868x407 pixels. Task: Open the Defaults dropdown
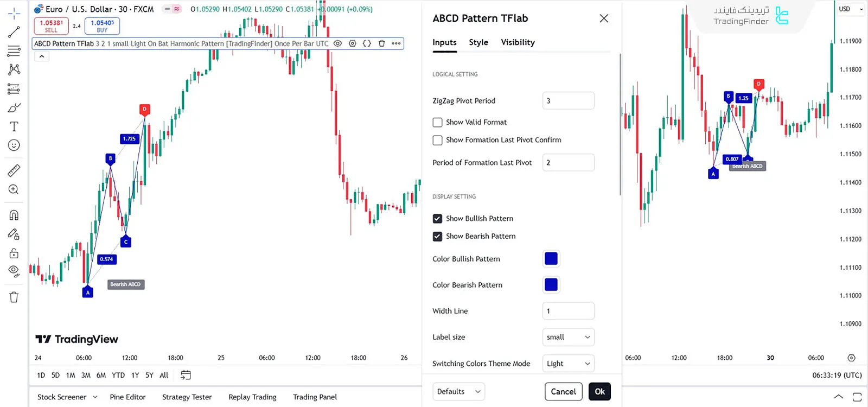click(458, 391)
